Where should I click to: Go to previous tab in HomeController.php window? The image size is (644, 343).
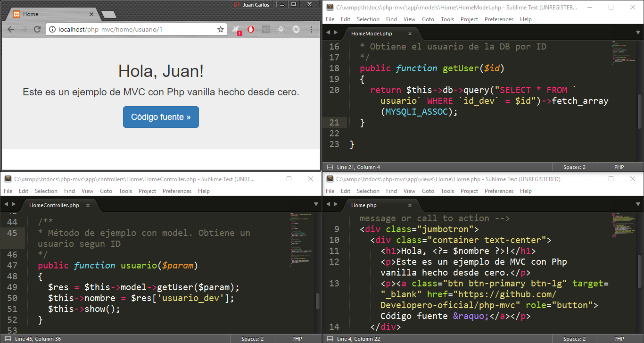[7, 204]
